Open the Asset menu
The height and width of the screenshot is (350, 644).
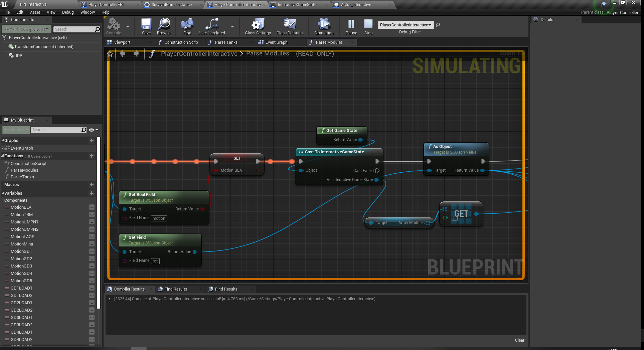click(x=35, y=12)
